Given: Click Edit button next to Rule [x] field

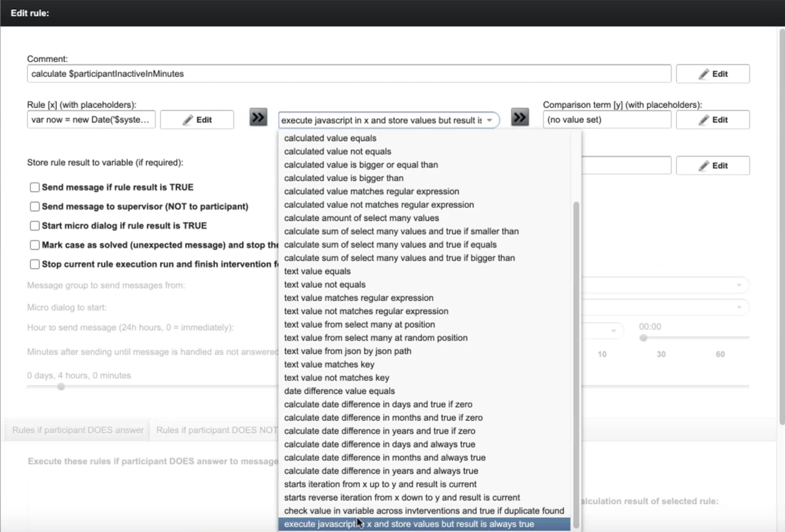Looking at the screenshot, I should [x=197, y=120].
